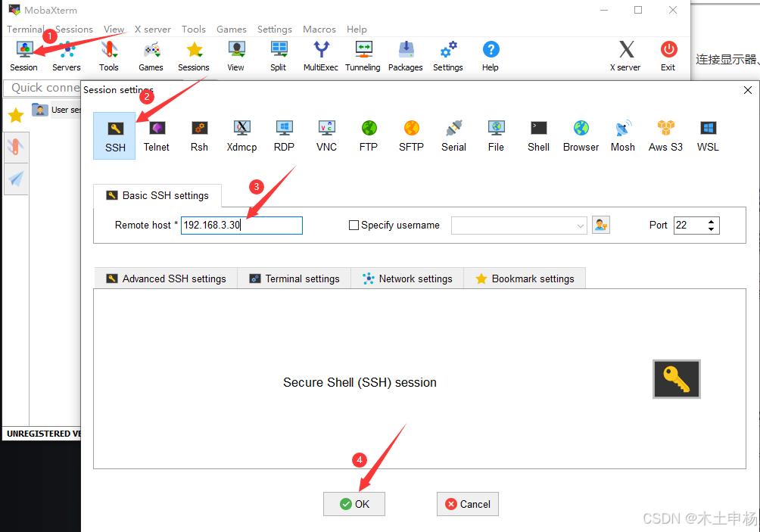Open the Packages toolbar icon
This screenshot has width=760, height=532.
[405, 56]
